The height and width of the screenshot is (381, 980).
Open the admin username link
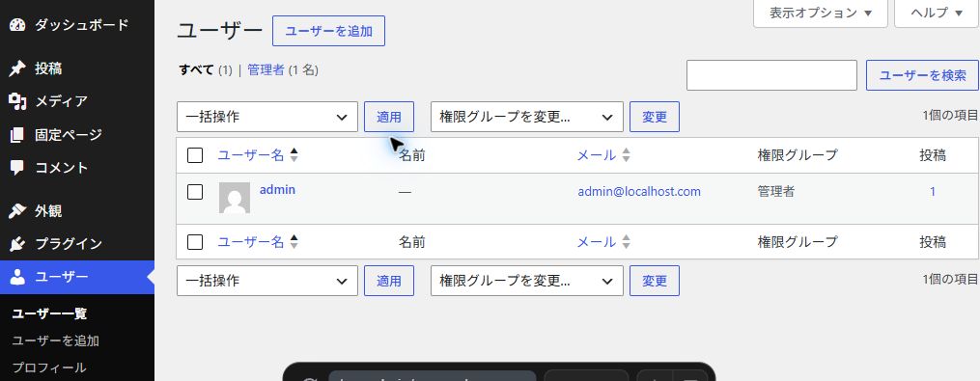point(277,189)
